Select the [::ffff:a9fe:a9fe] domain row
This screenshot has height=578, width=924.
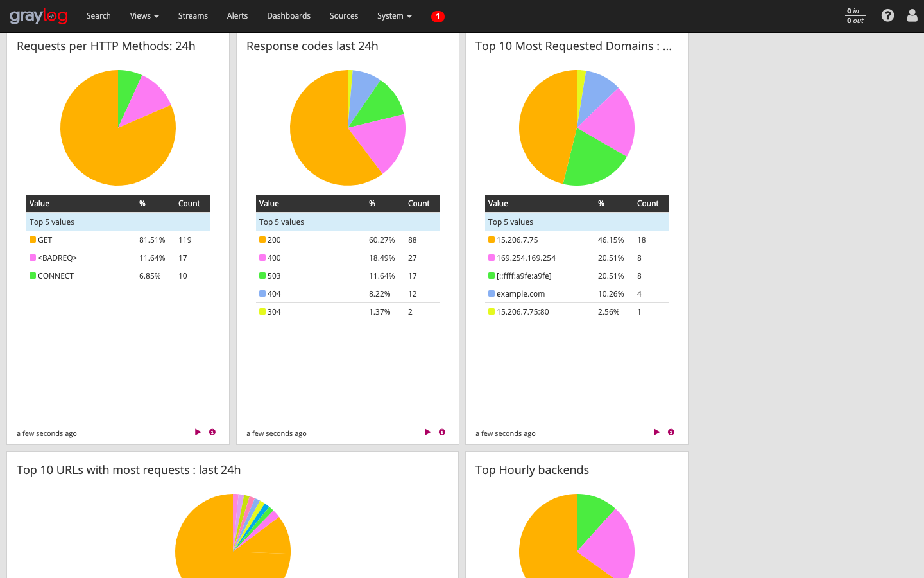click(577, 276)
